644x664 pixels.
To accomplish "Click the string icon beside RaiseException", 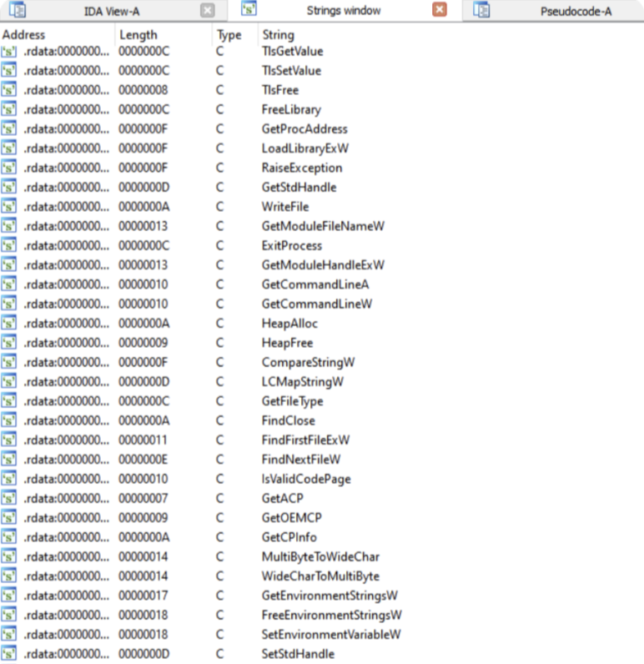I will pos(9,169).
